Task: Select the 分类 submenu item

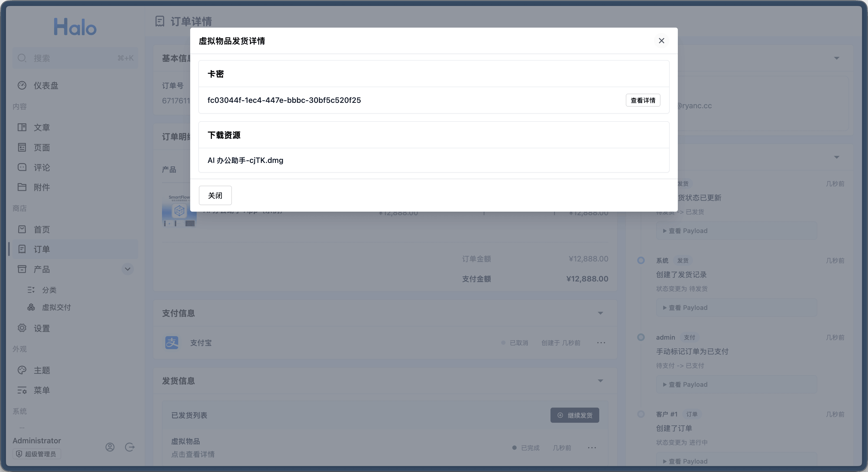Action: [49, 290]
